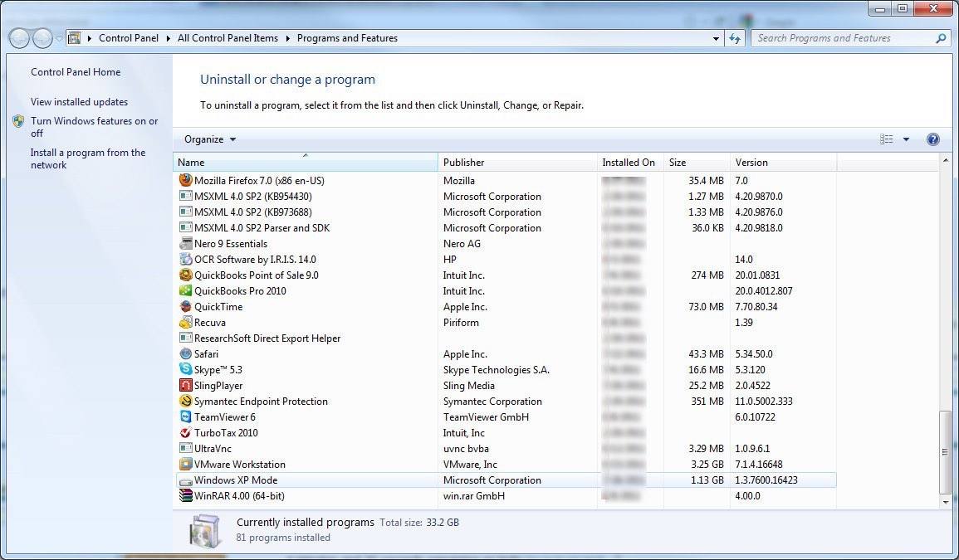Expand the arrow after All Control Panel Items
959x560 pixels.
[x=287, y=38]
